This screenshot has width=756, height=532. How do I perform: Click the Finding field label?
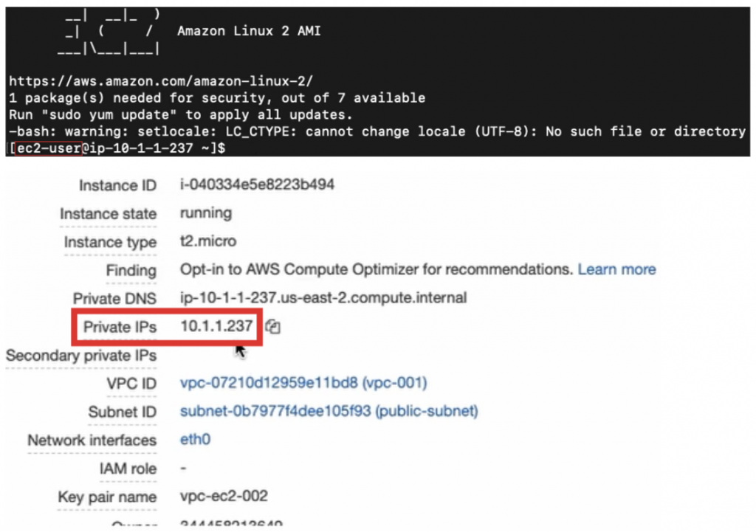click(131, 270)
